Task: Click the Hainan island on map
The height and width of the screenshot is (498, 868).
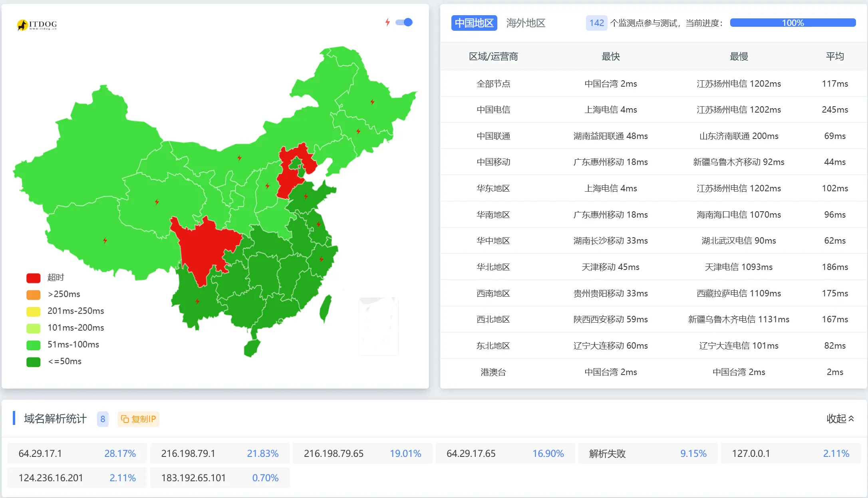Action: click(252, 347)
